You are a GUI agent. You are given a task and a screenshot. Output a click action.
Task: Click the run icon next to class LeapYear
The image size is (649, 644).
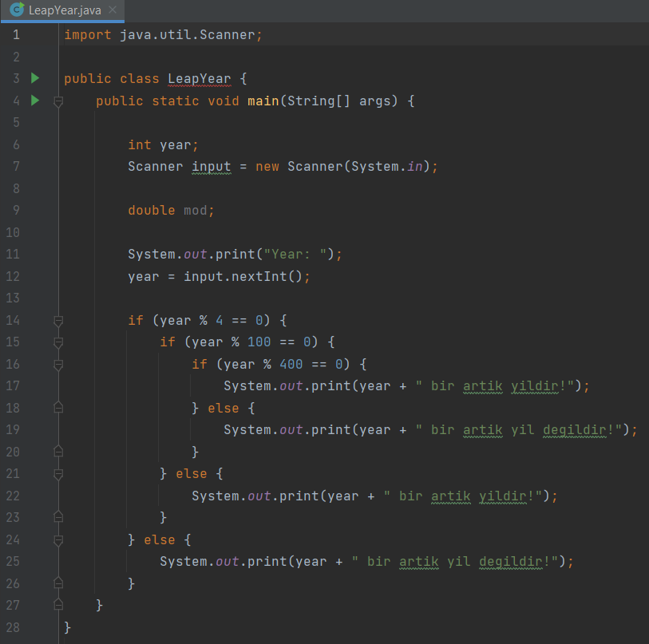(x=34, y=78)
